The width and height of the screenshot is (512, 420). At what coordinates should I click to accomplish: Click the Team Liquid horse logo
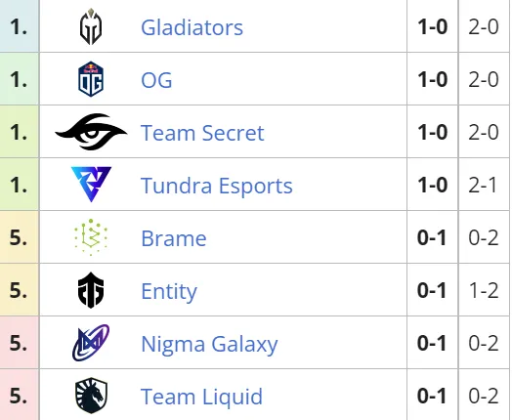pos(91,396)
